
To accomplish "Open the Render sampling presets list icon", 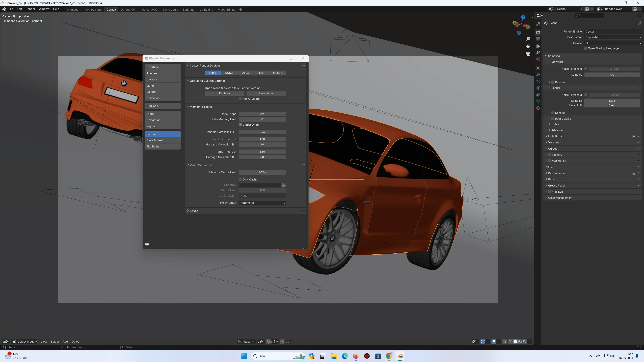I will 633,88.
